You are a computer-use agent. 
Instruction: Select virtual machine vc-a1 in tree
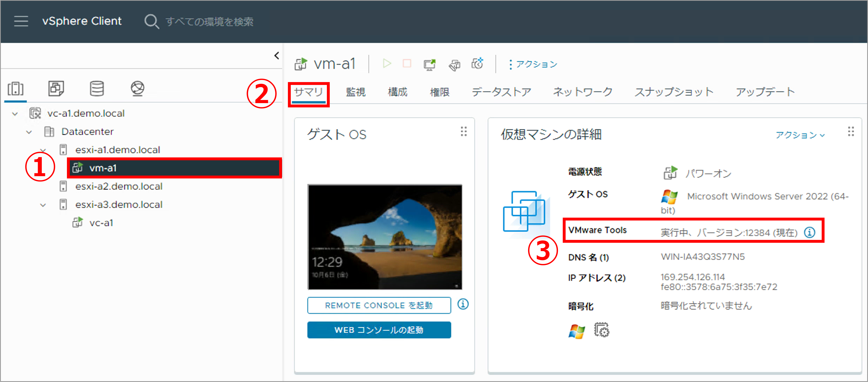(101, 223)
